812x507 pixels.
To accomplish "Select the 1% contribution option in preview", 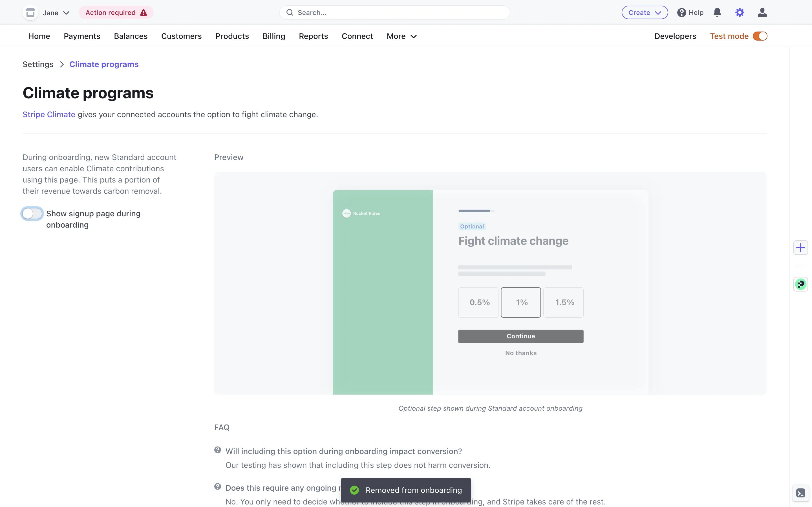I will tap(521, 302).
